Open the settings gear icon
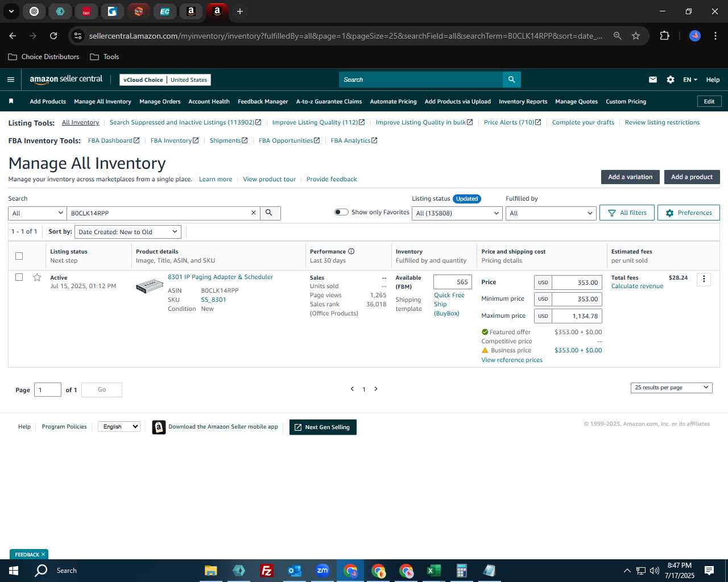Viewport: 728px width, 582px height. click(671, 80)
